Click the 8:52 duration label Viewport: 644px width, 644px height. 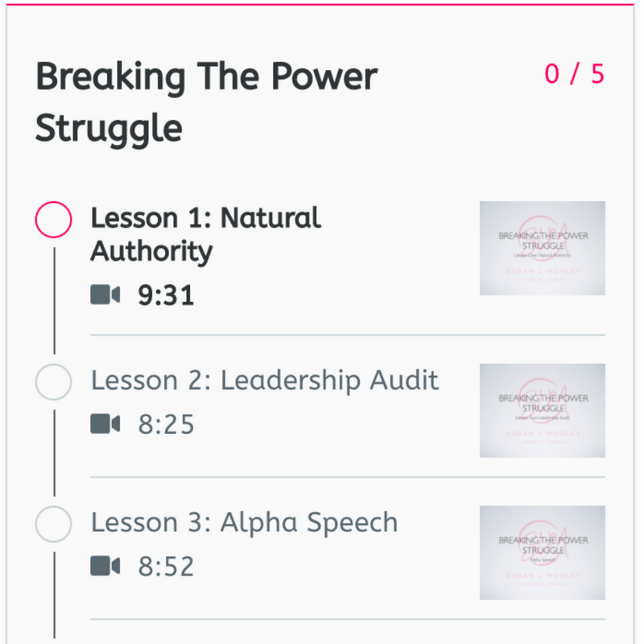(166, 568)
